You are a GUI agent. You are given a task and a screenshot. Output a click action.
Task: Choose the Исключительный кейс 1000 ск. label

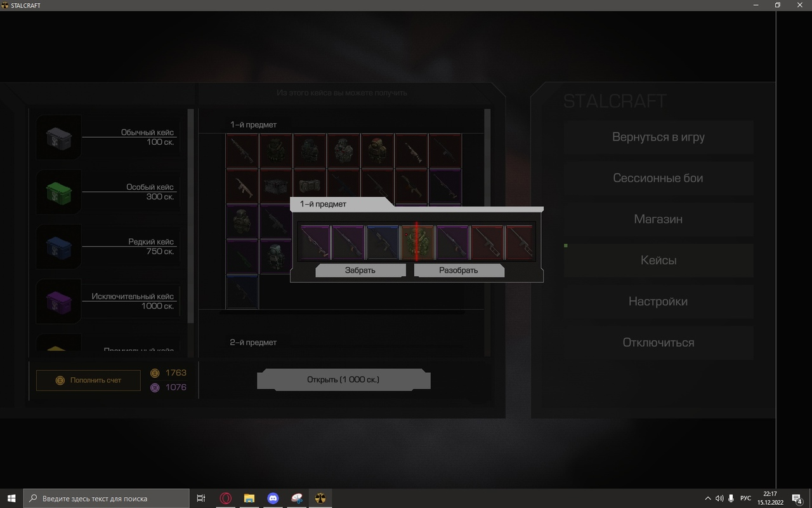[133, 301]
